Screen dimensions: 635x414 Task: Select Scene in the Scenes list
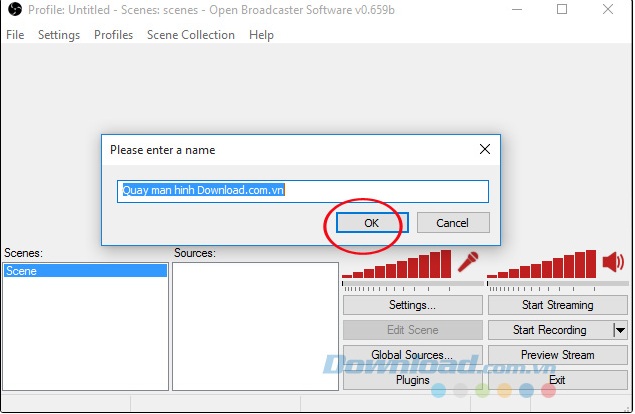click(x=85, y=271)
